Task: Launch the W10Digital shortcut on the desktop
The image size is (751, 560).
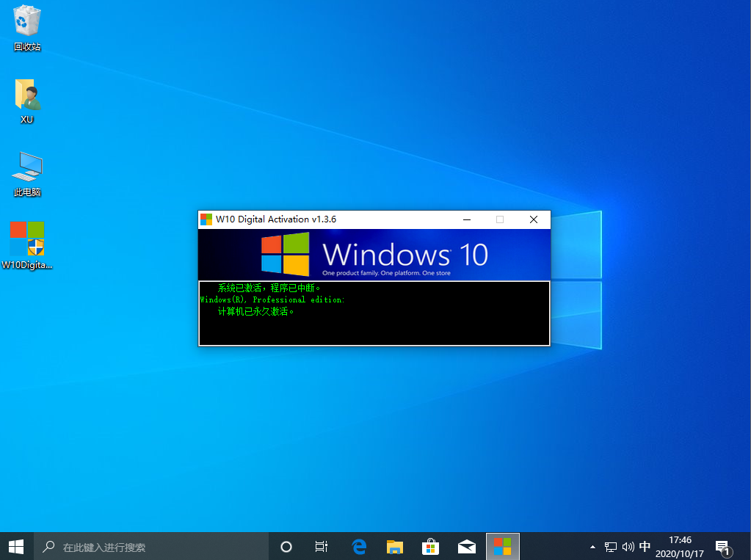Action: pos(26,239)
